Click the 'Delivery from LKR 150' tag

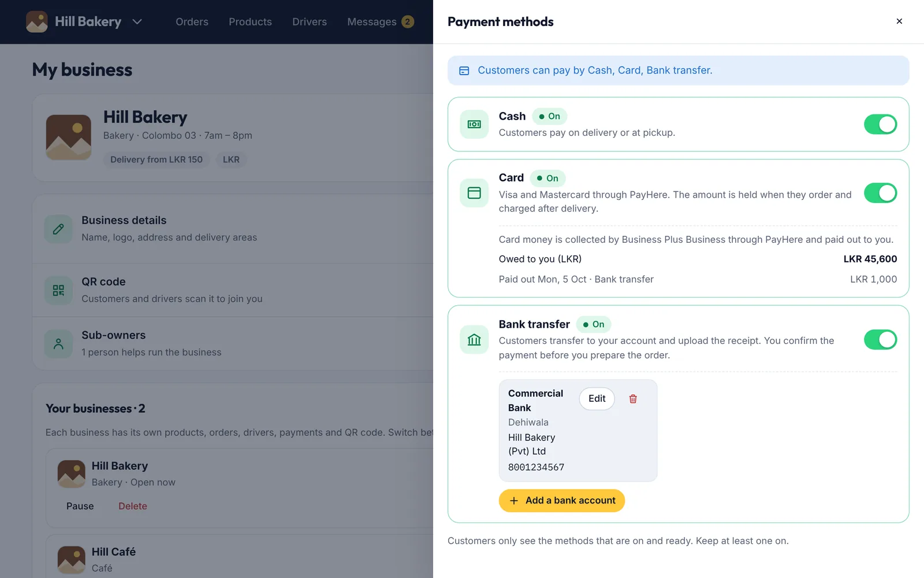click(x=157, y=160)
